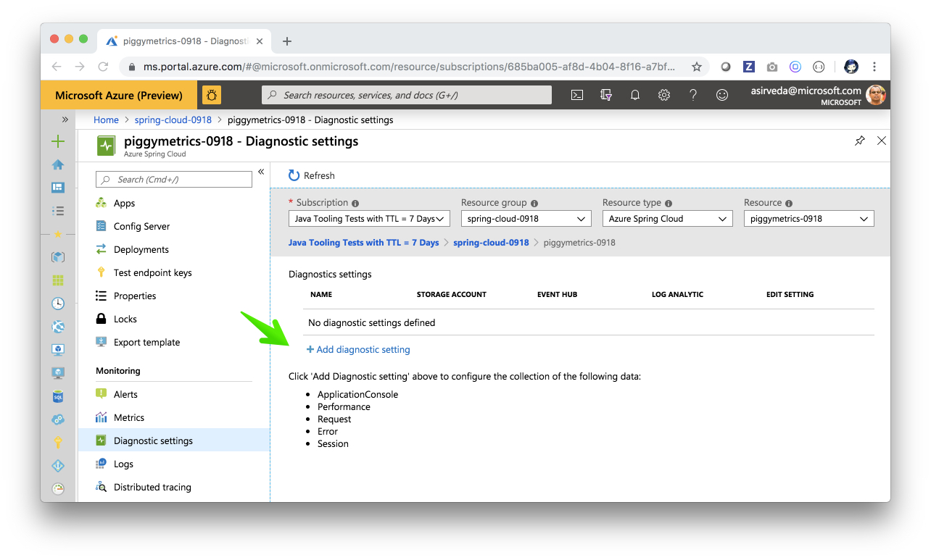Click Add diagnostic setting link
The width and height of the screenshot is (931, 560).
tap(358, 349)
